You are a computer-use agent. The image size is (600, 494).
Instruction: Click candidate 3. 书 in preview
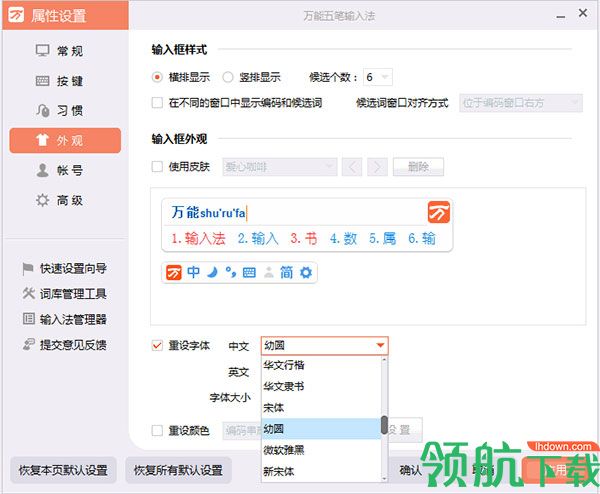pos(304,239)
